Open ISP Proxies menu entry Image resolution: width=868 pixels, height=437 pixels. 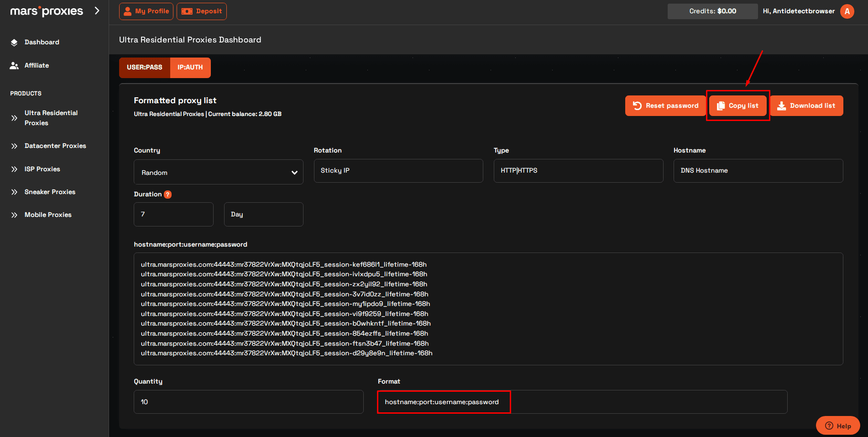42,169
